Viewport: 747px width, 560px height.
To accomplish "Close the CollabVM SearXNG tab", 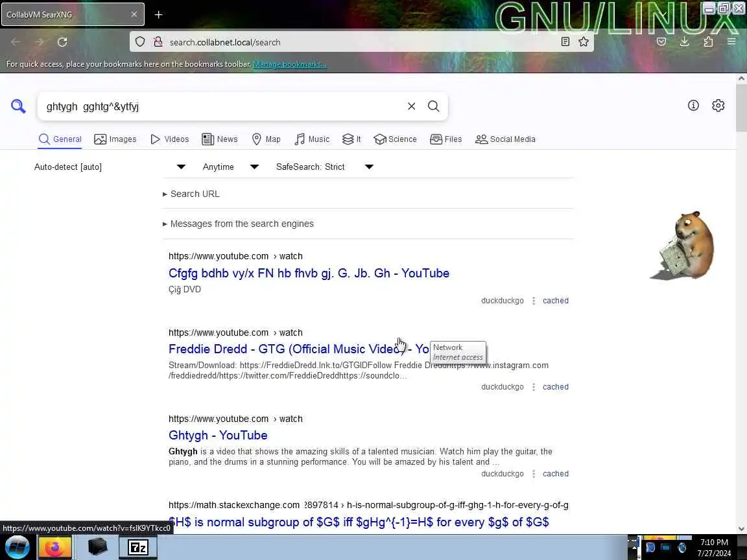I will (134, 14).
